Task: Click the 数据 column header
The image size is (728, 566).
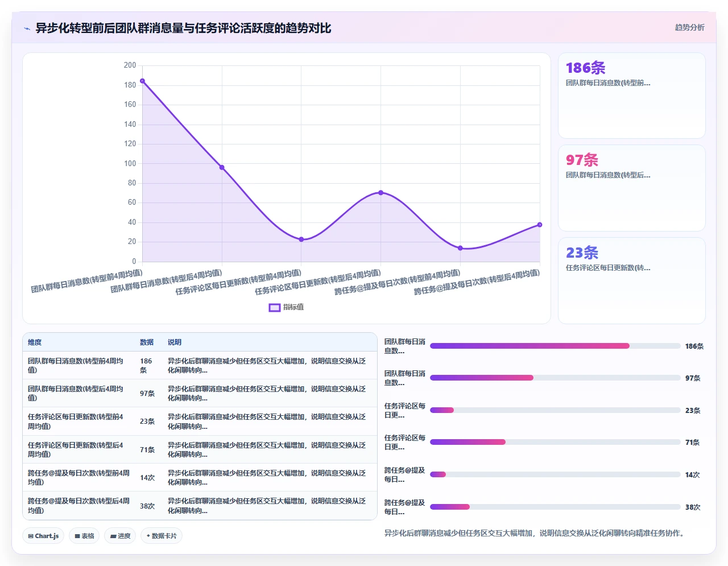Action: pyautogui.click(x=147, y=342)
